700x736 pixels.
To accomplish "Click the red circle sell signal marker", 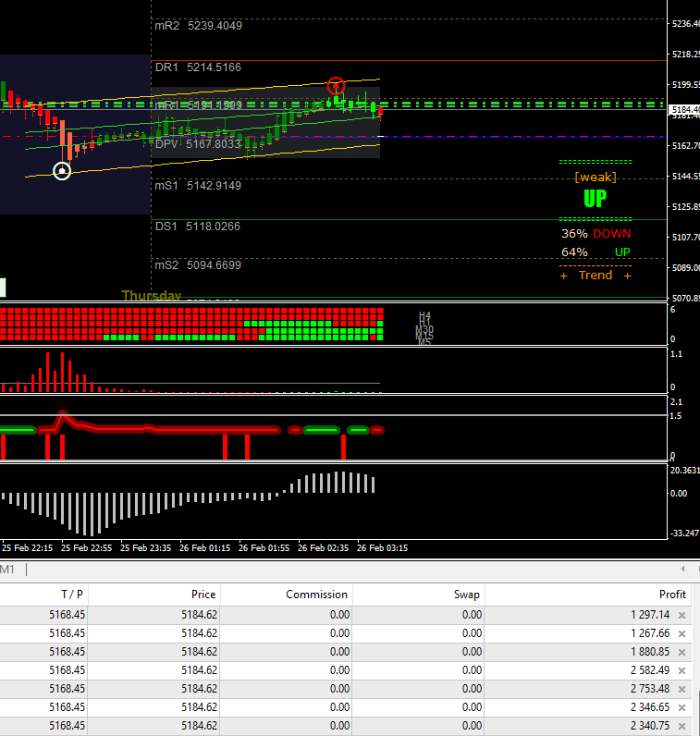I will tap(337, 86).
